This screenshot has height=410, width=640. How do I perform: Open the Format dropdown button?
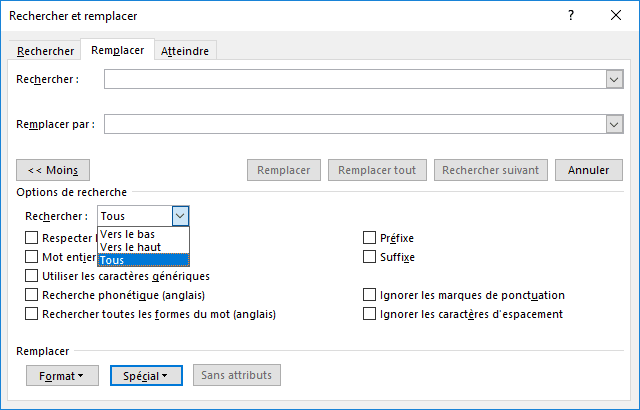click(x=62, y=375)
